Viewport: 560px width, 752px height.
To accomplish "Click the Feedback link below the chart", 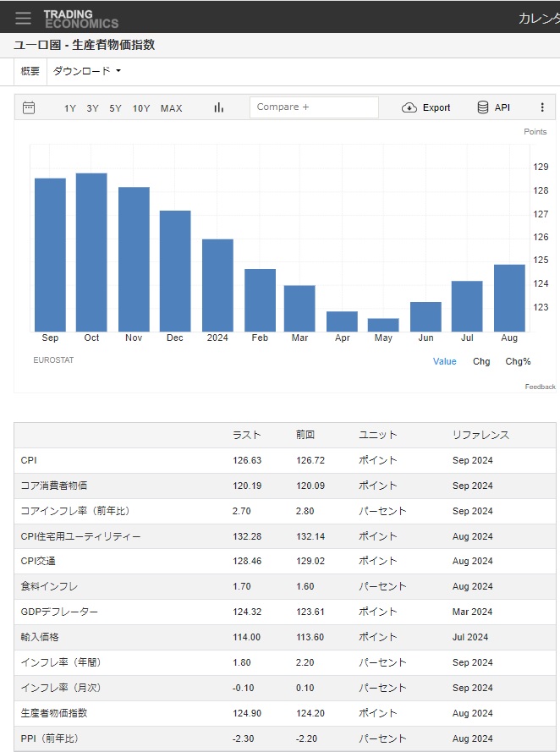I will coord(540,387).
